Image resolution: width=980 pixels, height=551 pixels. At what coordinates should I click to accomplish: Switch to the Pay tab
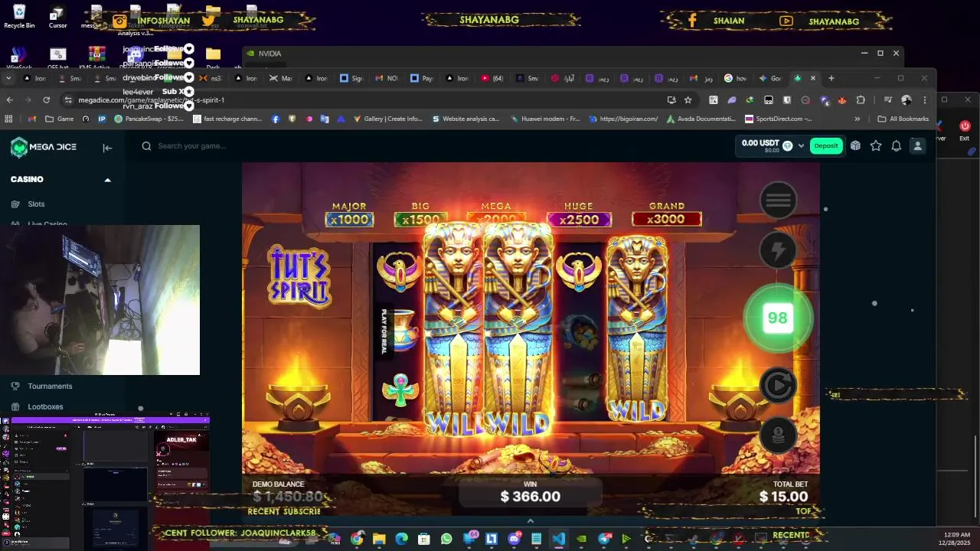click(x=422, y=78)
